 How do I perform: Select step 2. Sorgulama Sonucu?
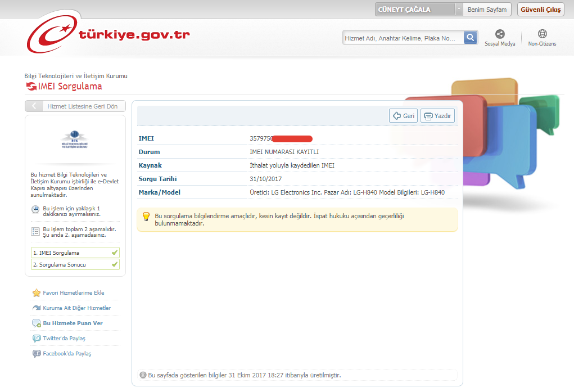click(x=75, y=264)
